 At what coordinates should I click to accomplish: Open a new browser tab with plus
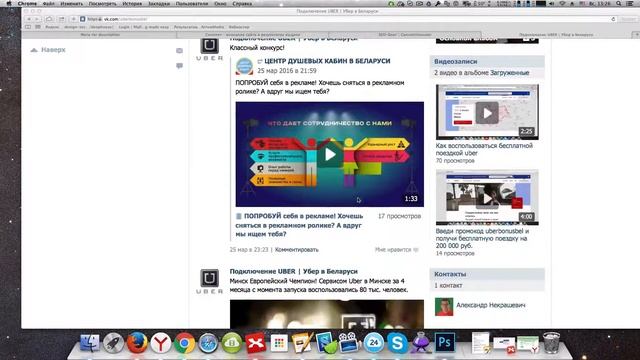637,35
